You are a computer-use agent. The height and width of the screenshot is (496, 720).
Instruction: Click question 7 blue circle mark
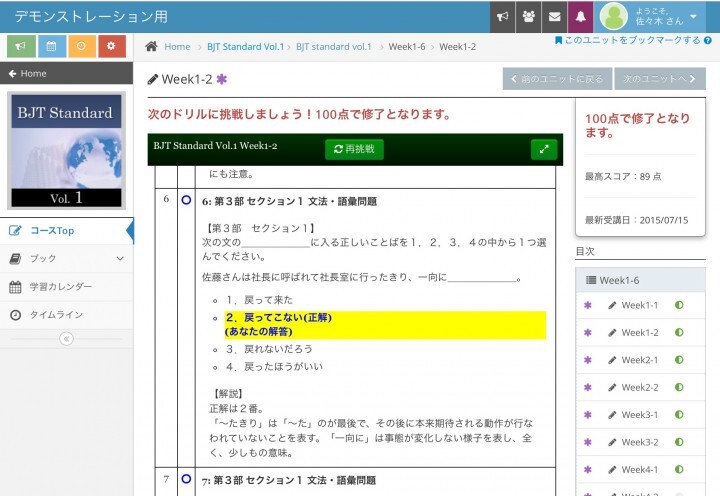click(x=186, y=479)
